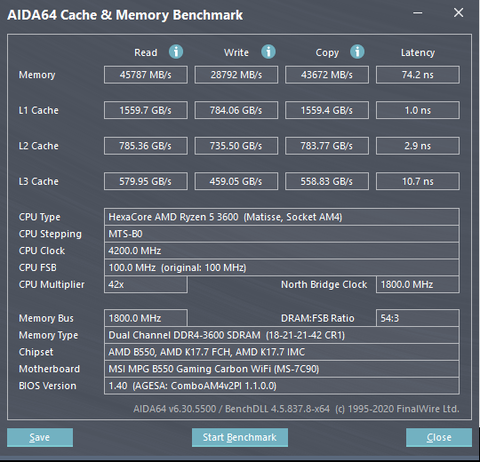Select L1 Cache Latency value 1.0 ns
The height and width of the screenshot is (462, 480).
coord(418,110)
